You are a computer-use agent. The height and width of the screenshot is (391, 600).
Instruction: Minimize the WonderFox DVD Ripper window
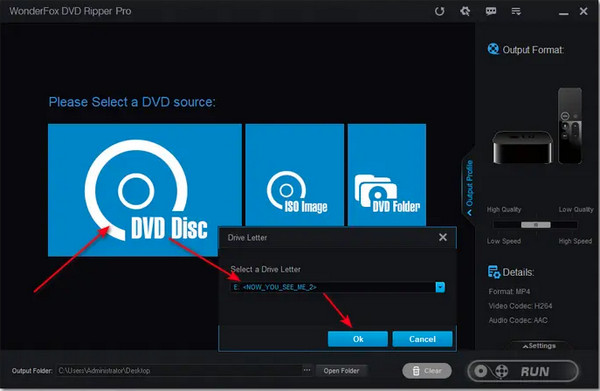563,13
